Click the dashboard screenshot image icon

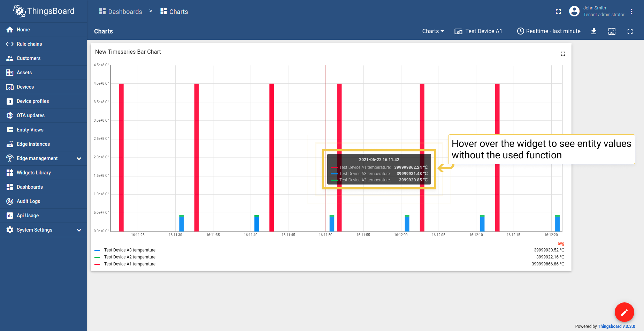[612, 31]
